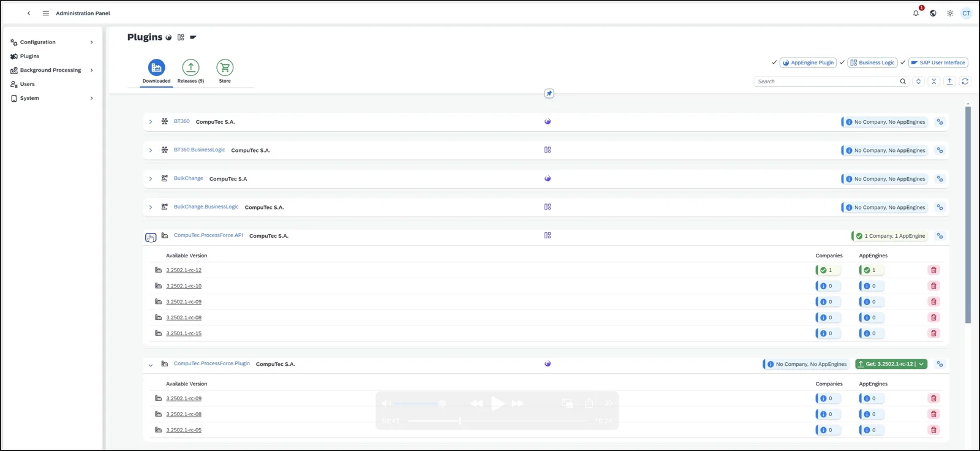Toggle the SAP User Interface filter
Image resolution: width=980 pixels, height=451 pixels.
tap(938, 63)
